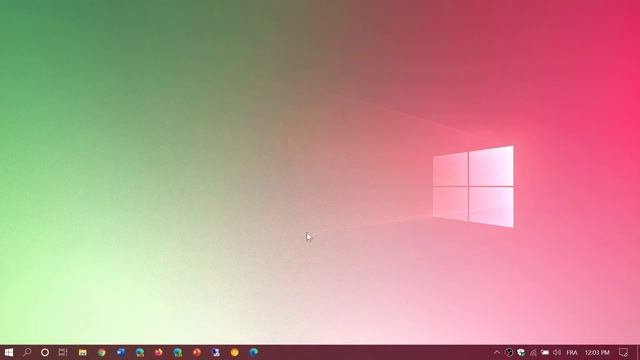Open the Windows Start menu
This screenshot has height=360, width=640.
9,352
